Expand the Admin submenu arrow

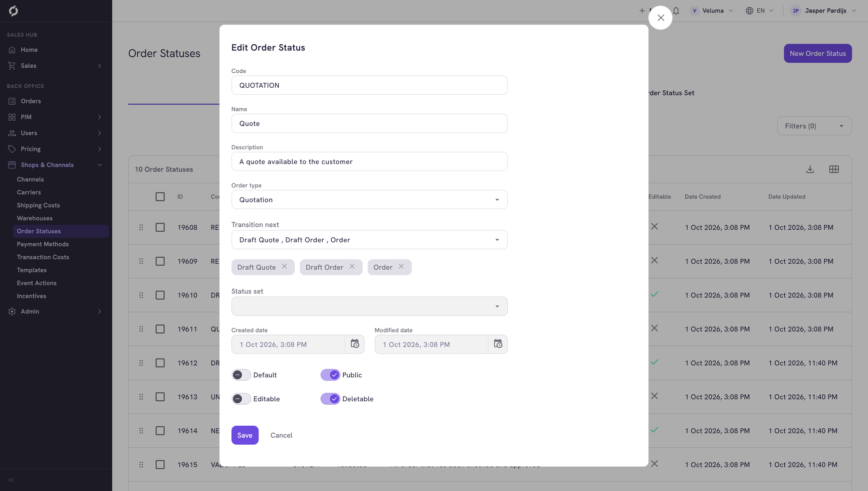(x=100, y=312)
